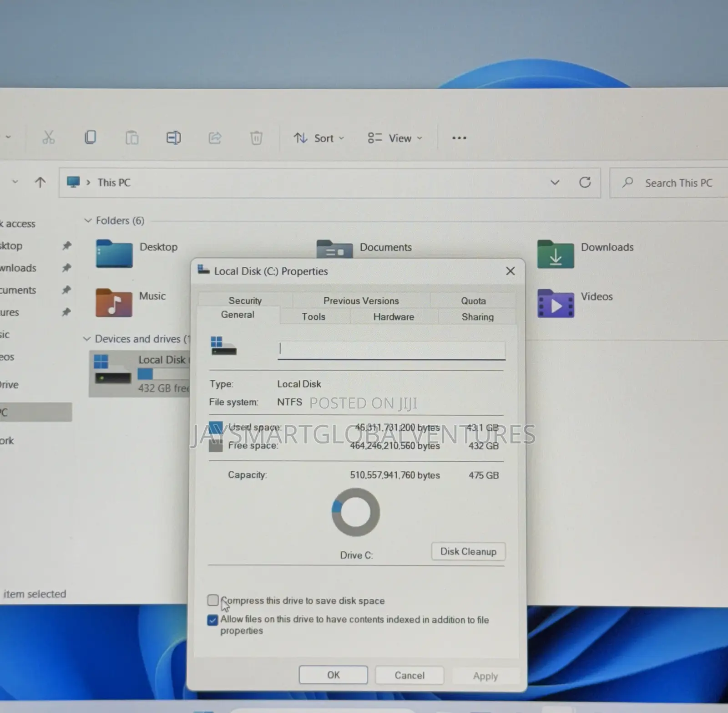Click the drive label name input field

click(x=391, y=350)
